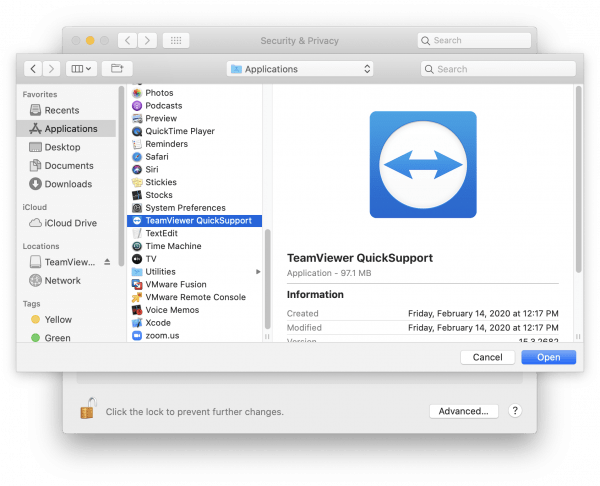The width and height of the screenshot is (600, 486).
Task: Select the VMware Fusion icon
Action: (x=137, y=285)
